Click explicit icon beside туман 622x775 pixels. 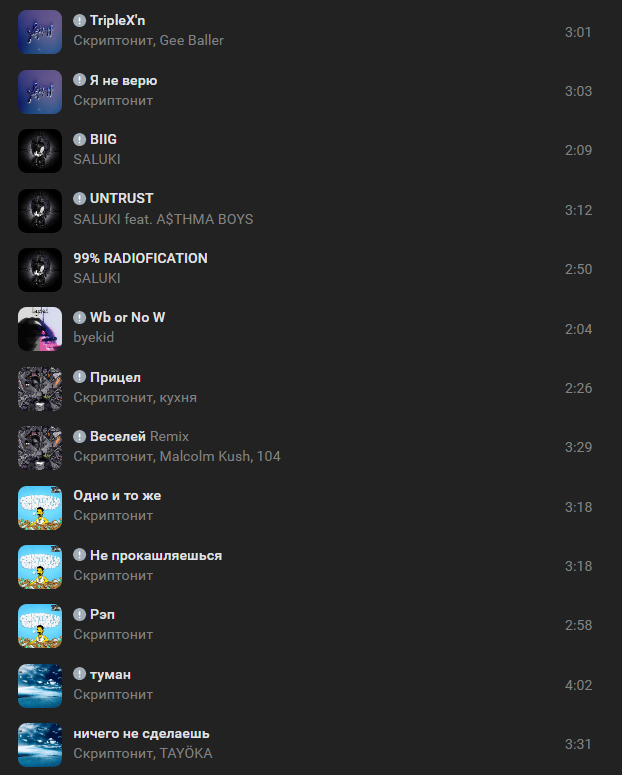click(80, 674)
